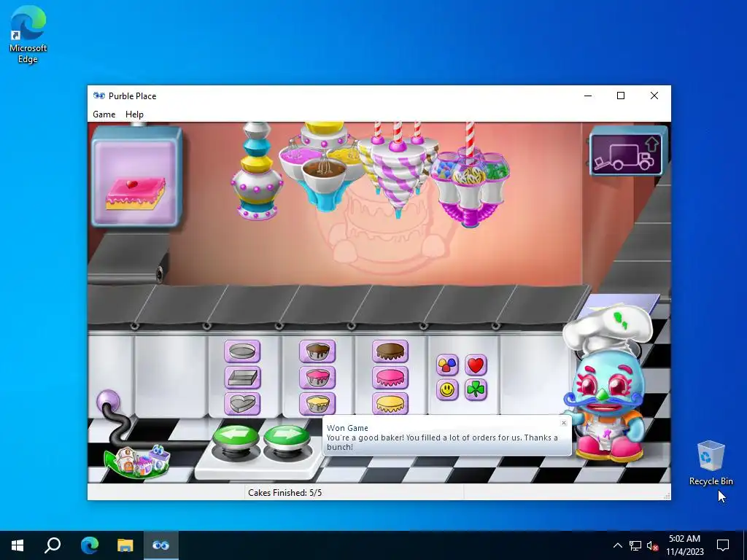747x560 pixels.
Task: Add the candy balls decoration
Action: (x=447, y=365)
